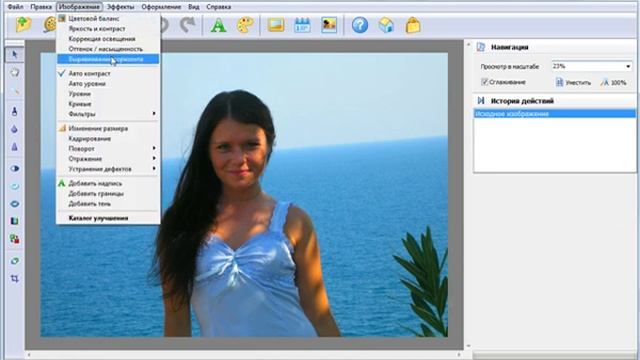Choose Оттенок / насыщенность menu item
Viewport: 640px width, 360px height.
tap(108, 49)
